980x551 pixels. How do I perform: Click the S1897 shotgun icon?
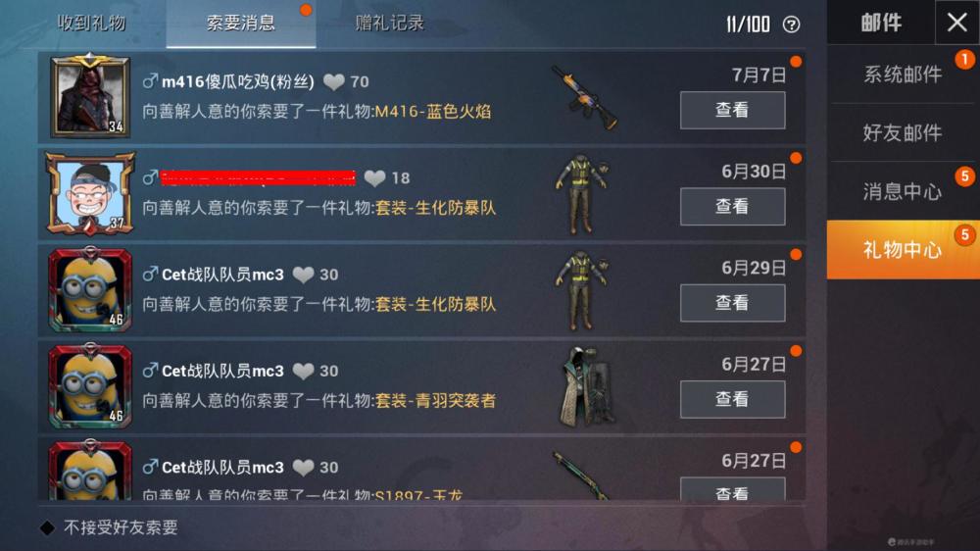click(x=580, y=476)
